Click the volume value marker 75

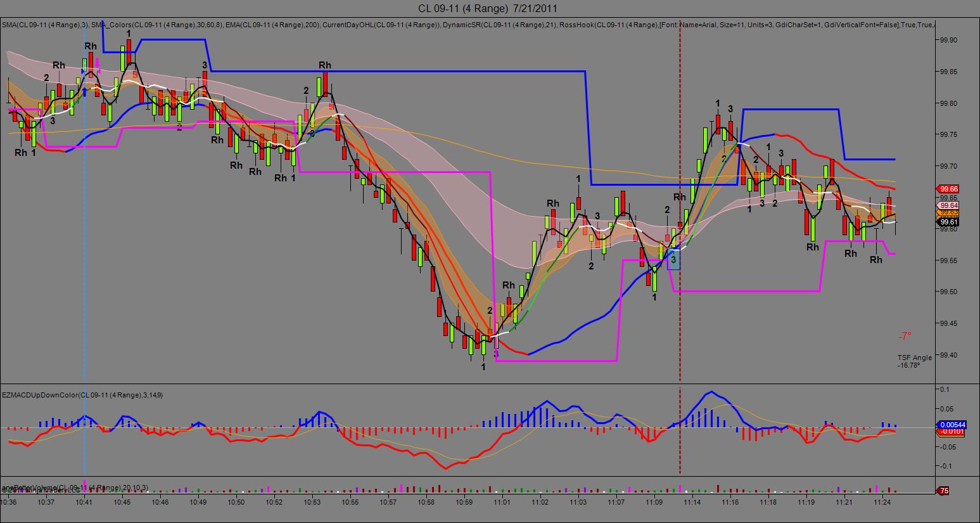pos(944,491)
